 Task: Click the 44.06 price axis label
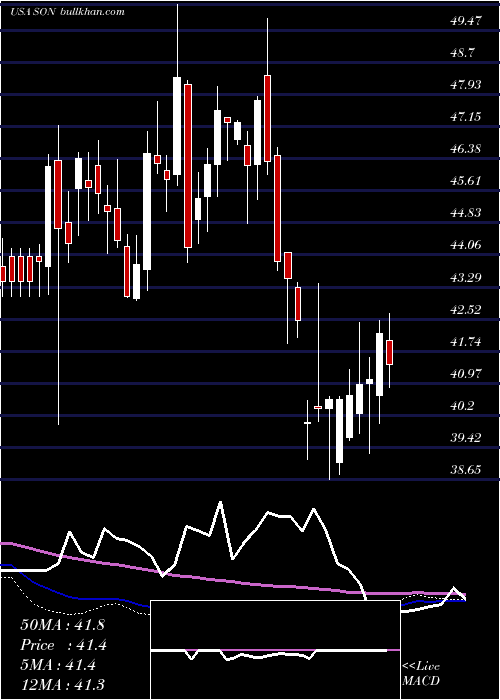tap(466, 245)
